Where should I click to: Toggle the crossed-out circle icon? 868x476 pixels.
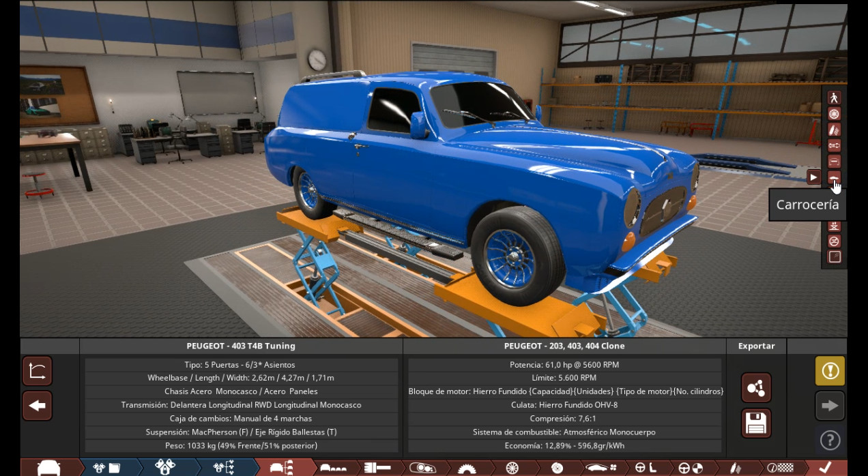tap(834, 241)
